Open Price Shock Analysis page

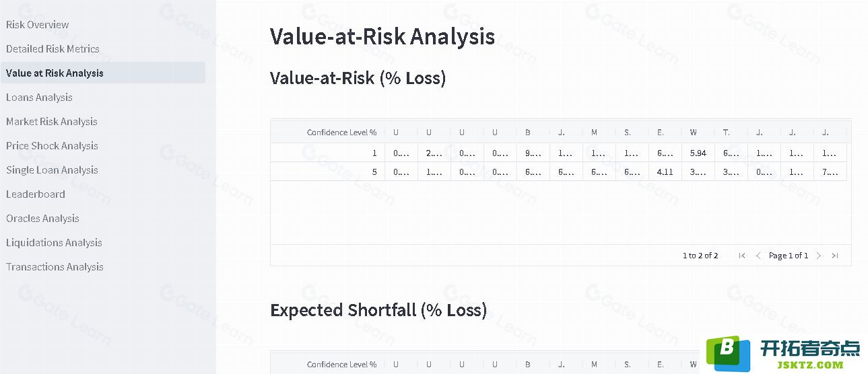(52, 146)
